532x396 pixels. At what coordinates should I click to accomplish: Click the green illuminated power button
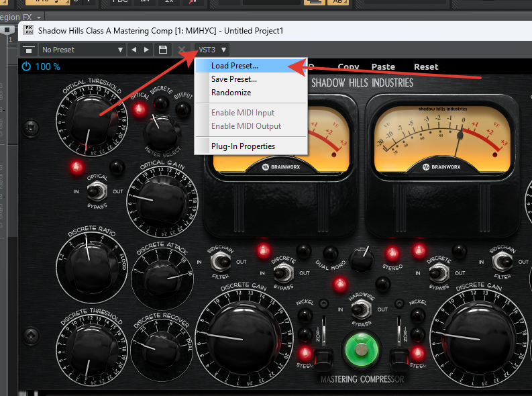[362, 349]
